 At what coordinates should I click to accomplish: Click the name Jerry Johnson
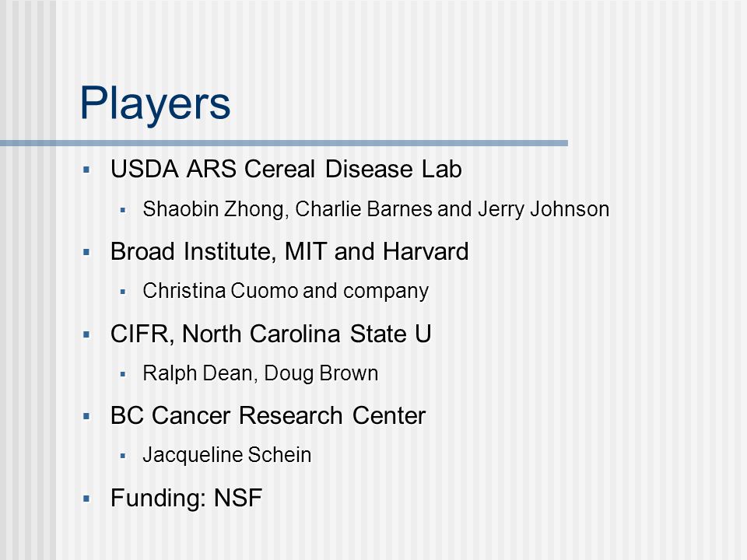click(x=544, y=209)
